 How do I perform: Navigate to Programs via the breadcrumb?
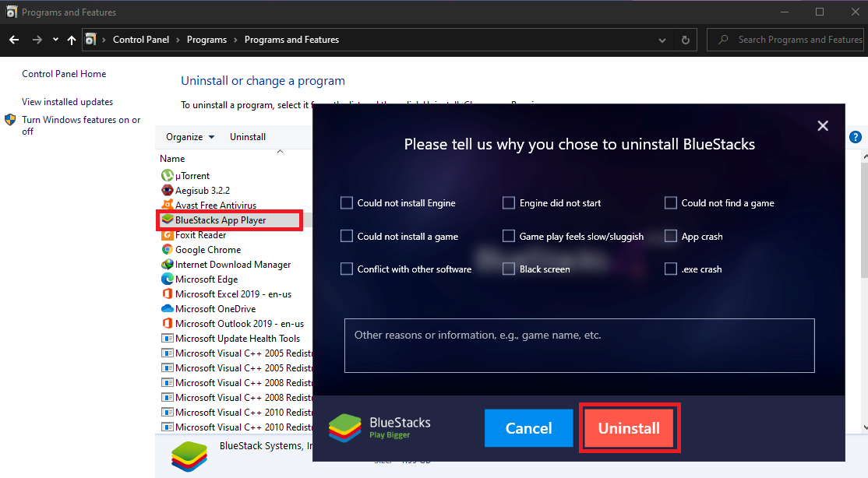click(206, 39)
